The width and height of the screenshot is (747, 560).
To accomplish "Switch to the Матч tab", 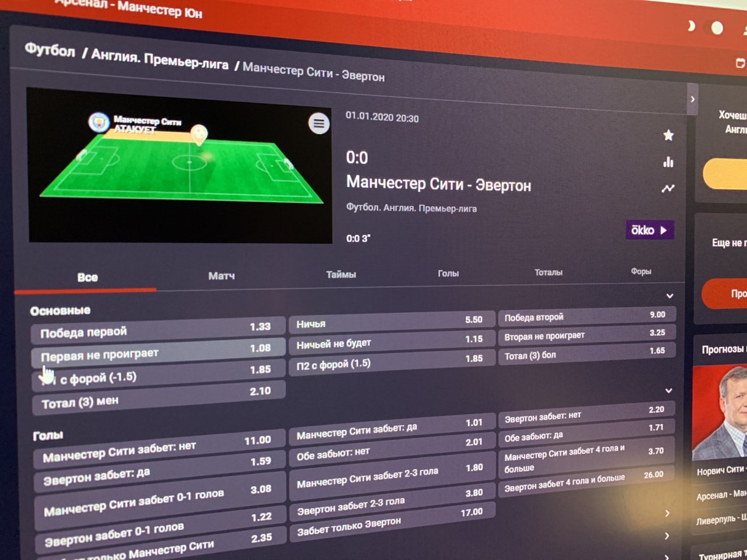I will [x=222, y=275].
